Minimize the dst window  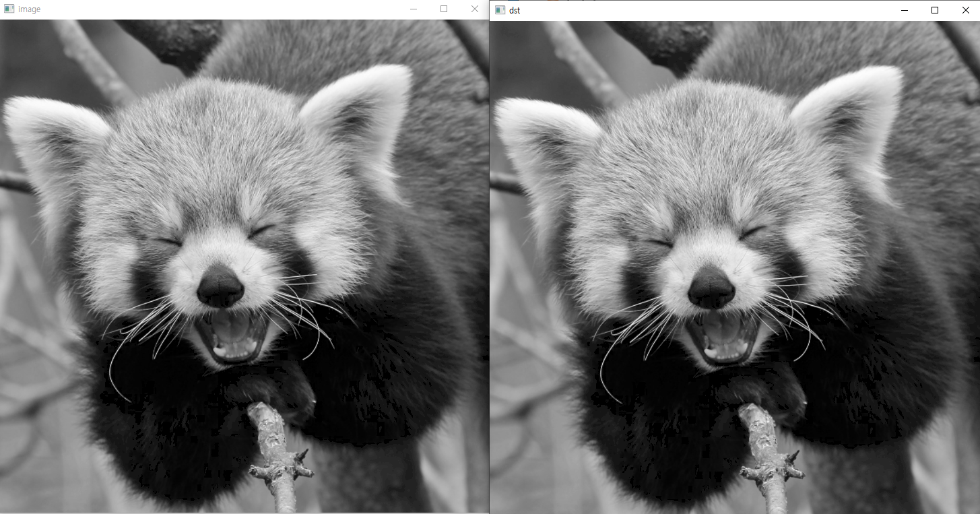tap(905, 10)
